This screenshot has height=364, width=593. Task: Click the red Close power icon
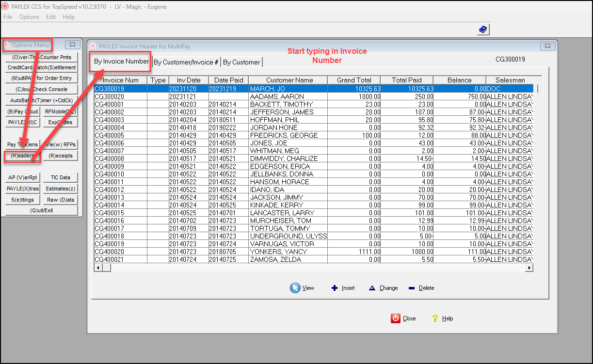tap(396, 318)
